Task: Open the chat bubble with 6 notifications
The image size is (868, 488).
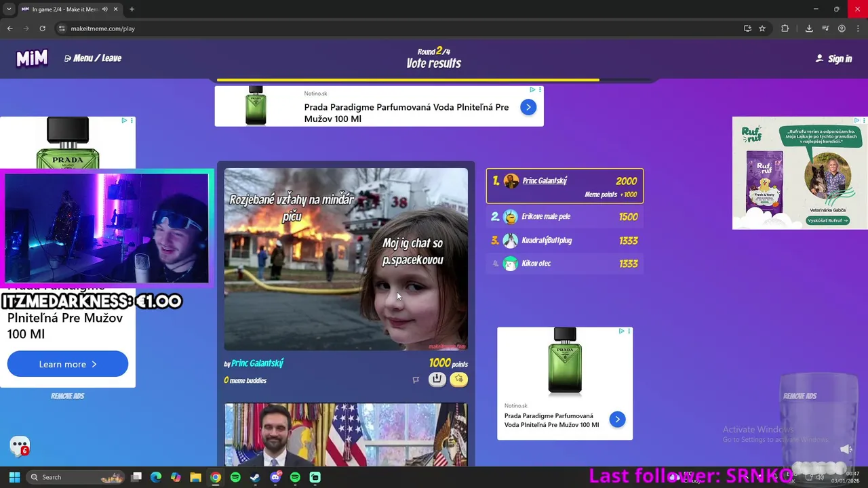Action: [20, 446]
